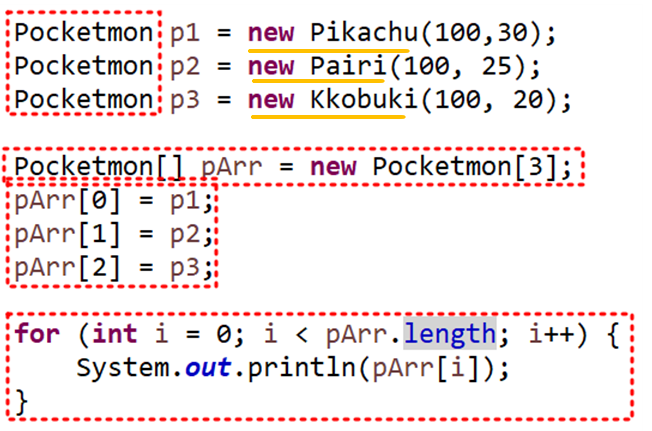Click the closing brace of the for loop
The height and width of the screenshot is (431, 652).
click(22, 402)
